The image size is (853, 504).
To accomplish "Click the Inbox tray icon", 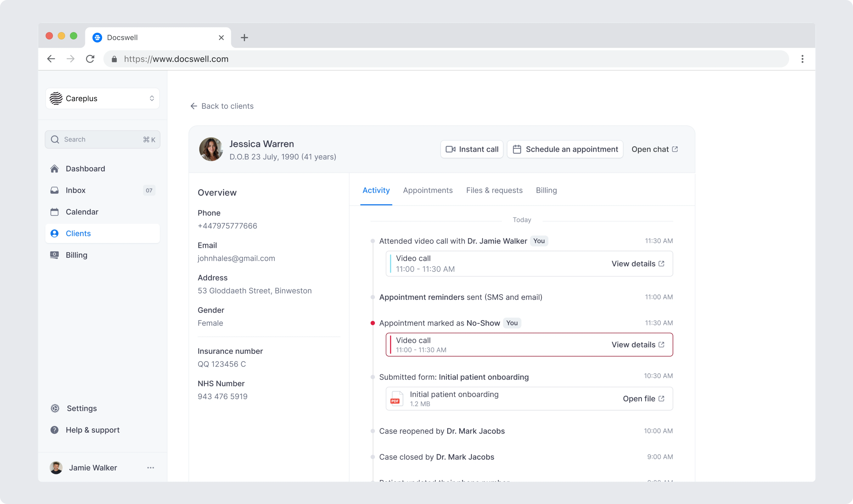I will coord(54,190).
